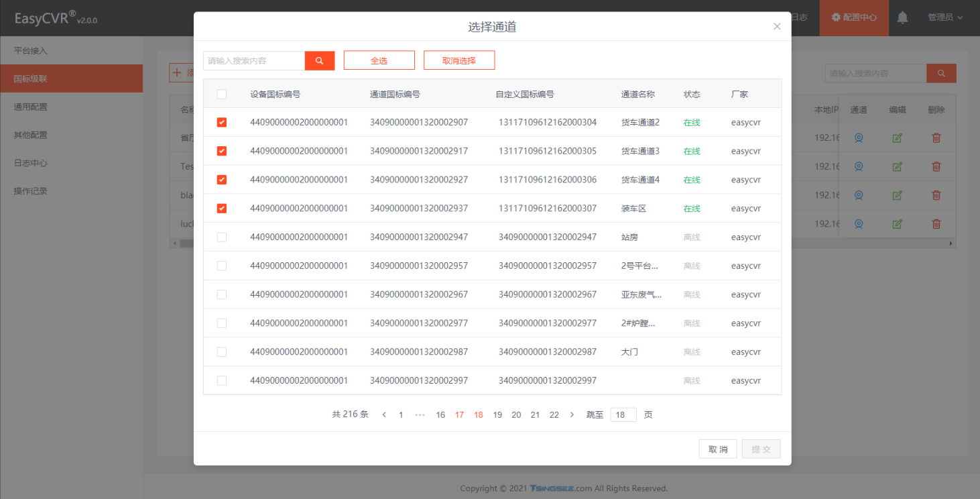Click the 取消选择 button
This screenshot has width=980, height=499.
coord(459,60)
